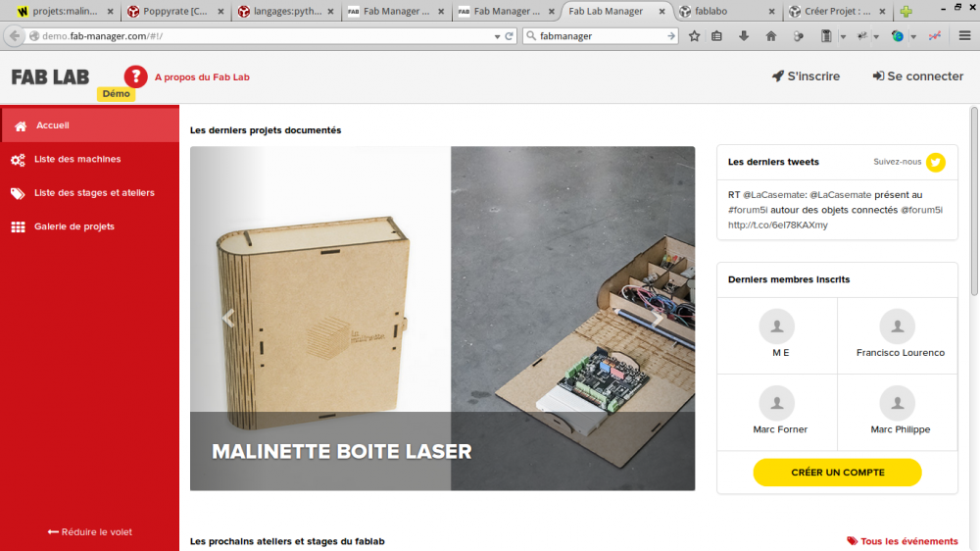Collapse sidebar with Réduire le volet
The width and height of the screenshot is (980, 551).
(x=90, y=531)
